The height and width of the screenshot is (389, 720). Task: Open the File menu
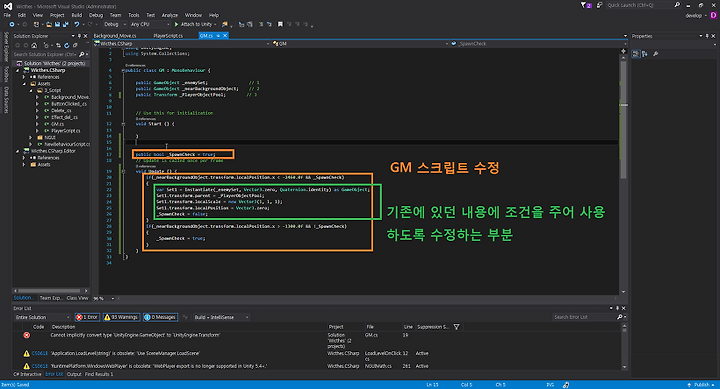(7, 15)
